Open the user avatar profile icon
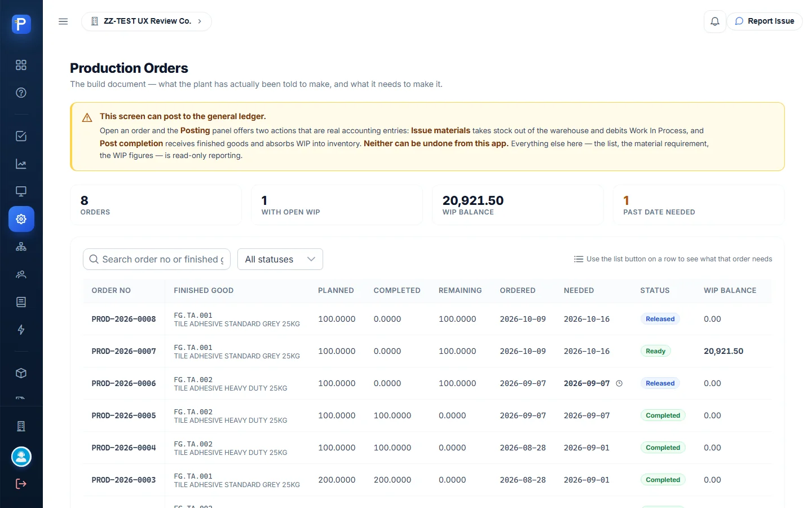Viewport: 812px width, 508px height. [x=21, y=457]
